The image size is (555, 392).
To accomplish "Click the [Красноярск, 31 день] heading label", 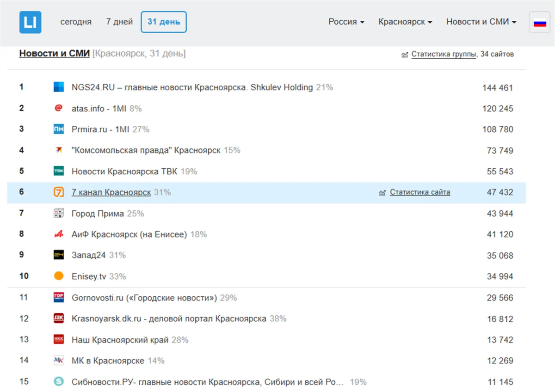I will click(x=139, y=54).
